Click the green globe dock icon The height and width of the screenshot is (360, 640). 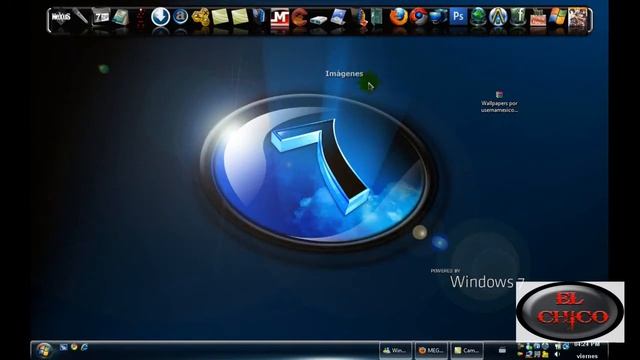point(478,17)
